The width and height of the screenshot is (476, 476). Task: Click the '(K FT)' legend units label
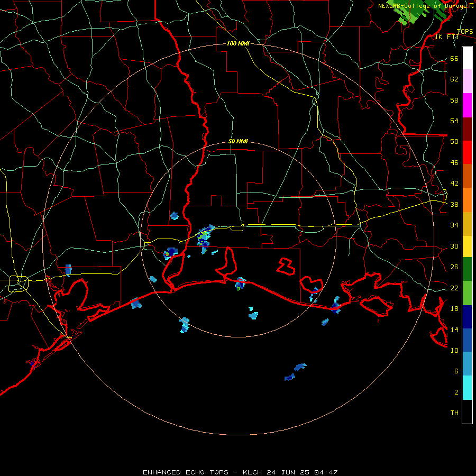447,37
